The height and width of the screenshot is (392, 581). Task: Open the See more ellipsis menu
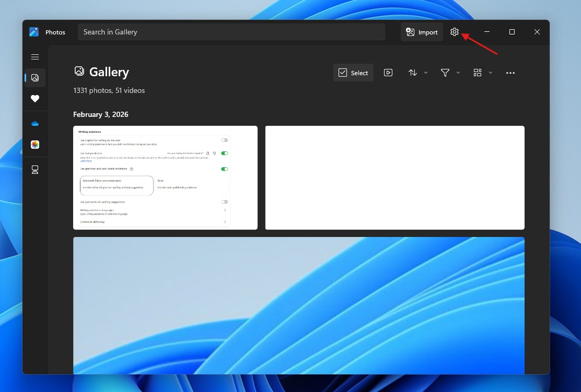tap(510, 73)
